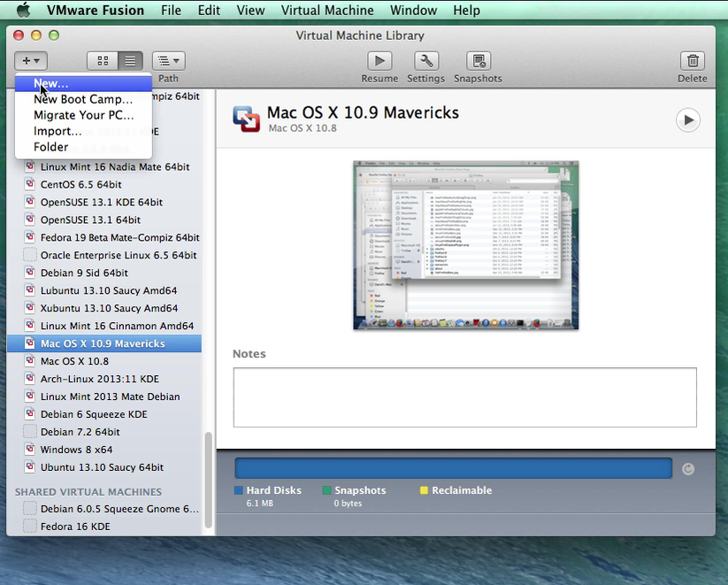Open the Window menu

(x=414, y=10)
